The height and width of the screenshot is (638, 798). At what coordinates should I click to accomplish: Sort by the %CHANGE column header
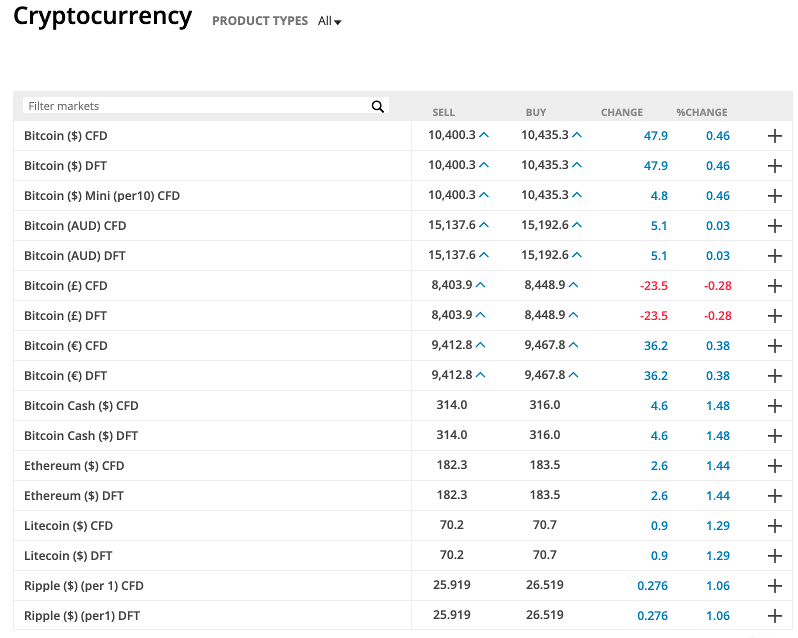pyautogui.click(x=702, y=112)
